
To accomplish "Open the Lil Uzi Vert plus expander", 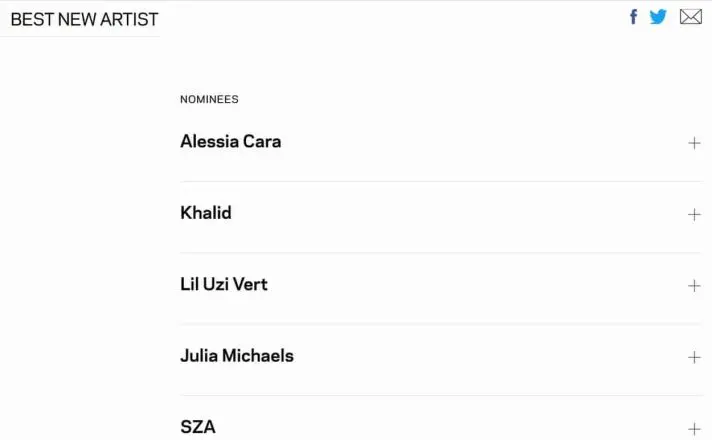I will pyautogui.click(x=694, y=286).
